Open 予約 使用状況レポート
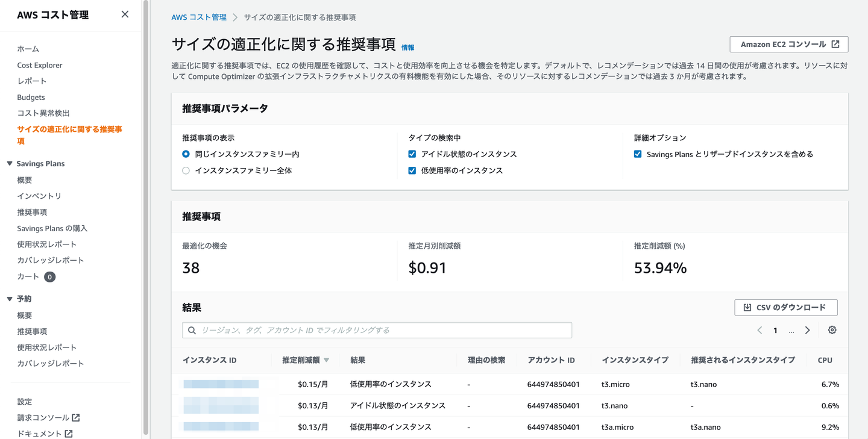The width and height of the screenshot is (868, 439). coord(47,347)
